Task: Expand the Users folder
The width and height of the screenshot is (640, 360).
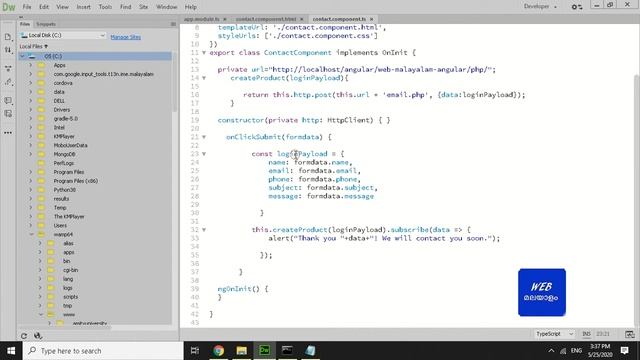Action: pyautogui.click(x=31, y=225)
